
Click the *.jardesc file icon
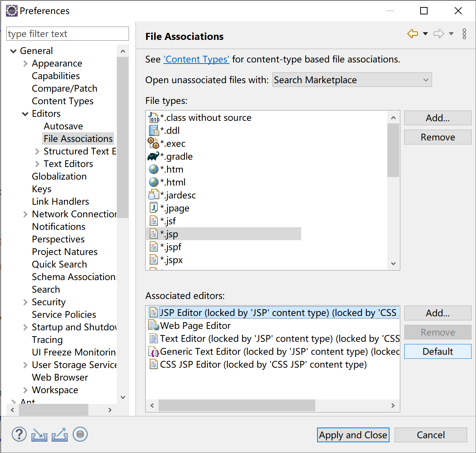click(153, 195)
